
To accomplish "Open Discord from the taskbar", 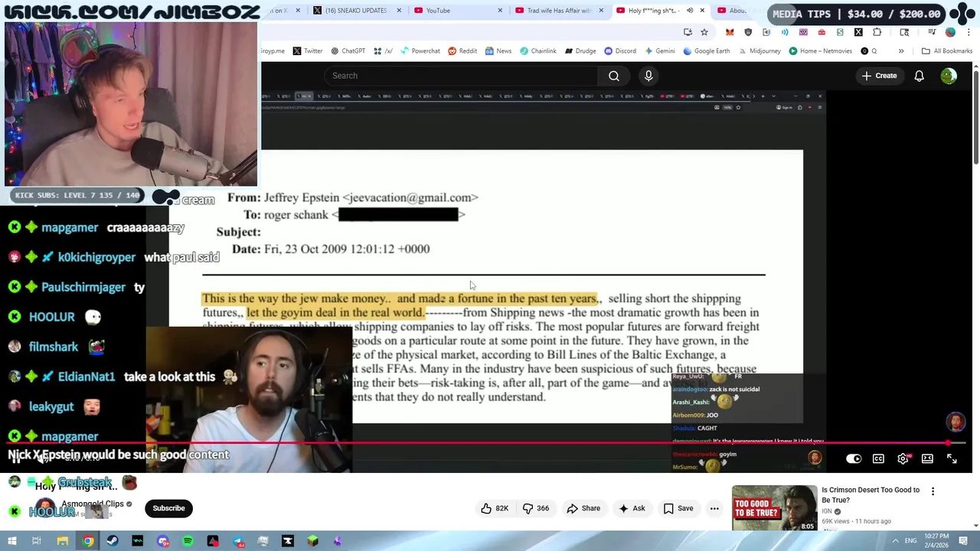I will [163, 541].
